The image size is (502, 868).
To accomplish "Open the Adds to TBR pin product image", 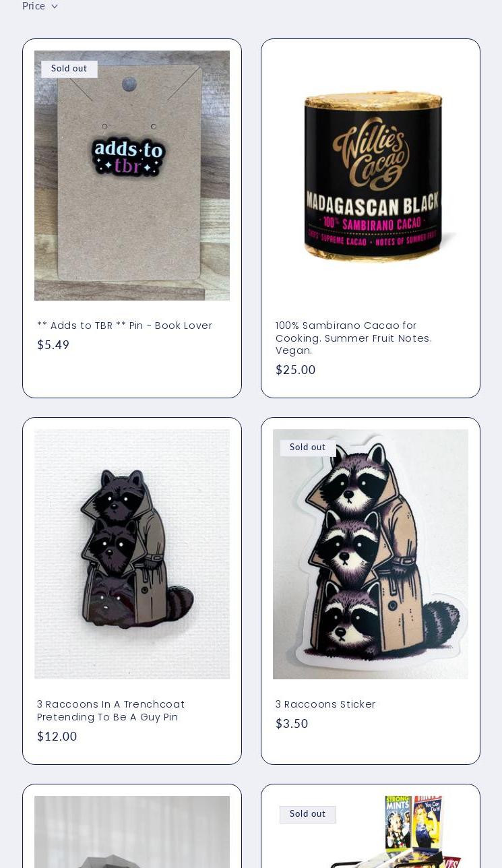I will 132,175.
